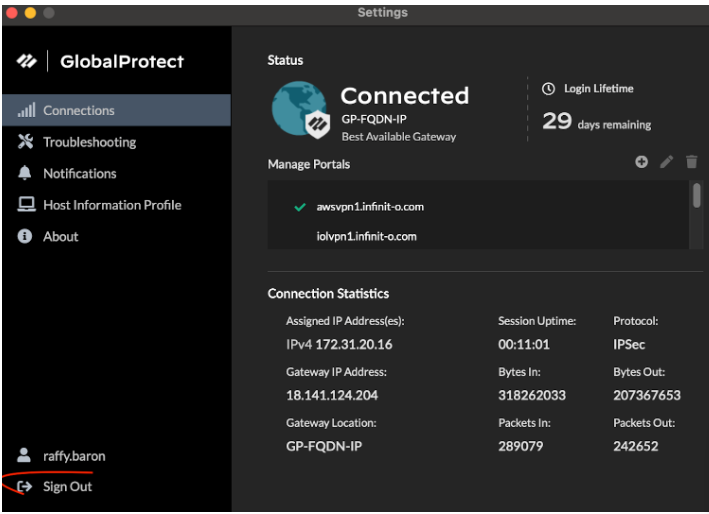The image size is (709, 514).
Task: Click the globe shield connection status icon
Action: coord(300,110)
